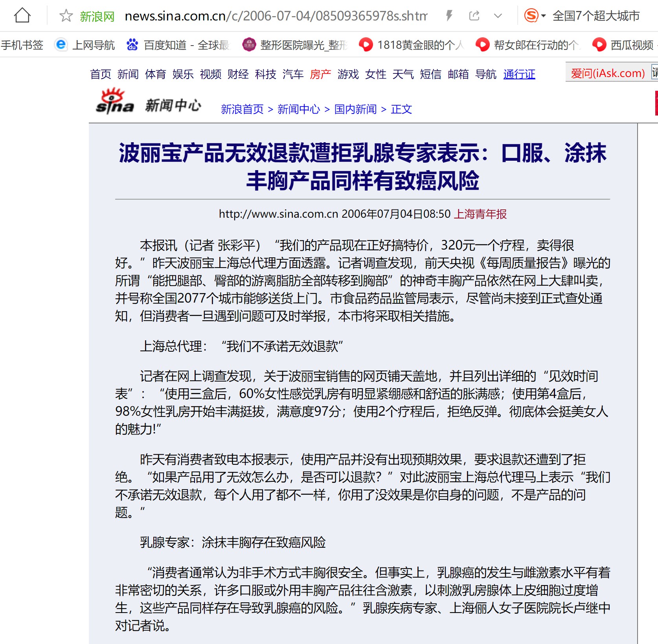Open 帮女郎在行动 bookmark
Image resolution: width=658 pixels, height=644 pixels.
[528, 45]
